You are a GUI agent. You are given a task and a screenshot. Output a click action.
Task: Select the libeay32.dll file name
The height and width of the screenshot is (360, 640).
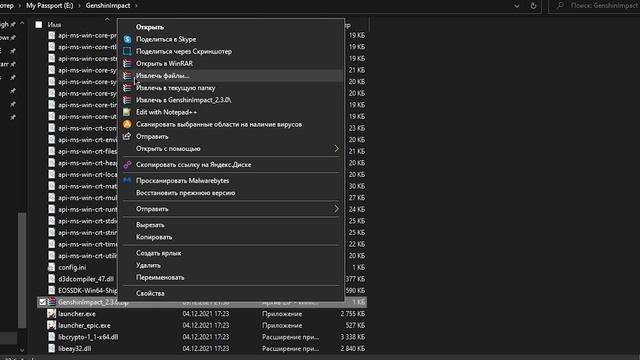click(x=75, y=349)
